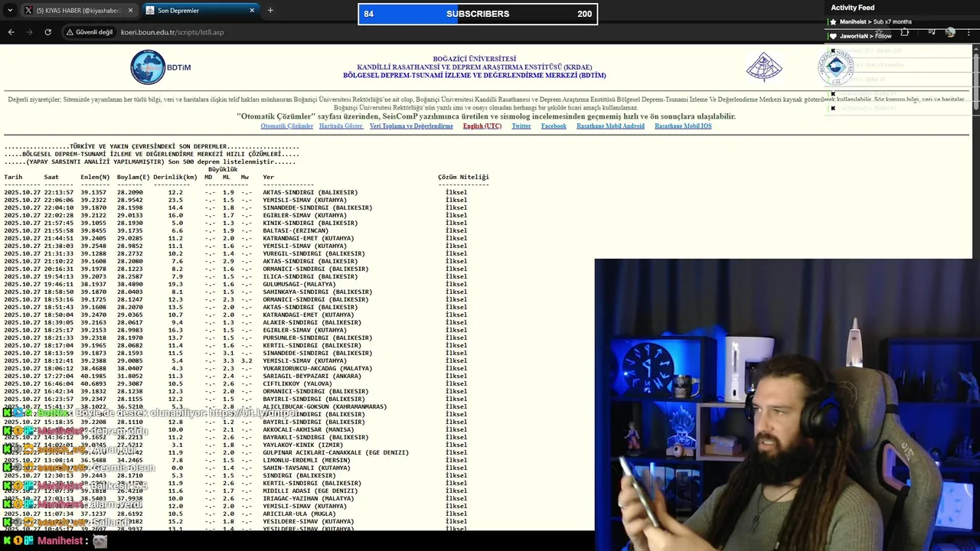Click the 'Güvenli değil' security warning chip
Image resolution: width=980 pixels, height=551 pixels.
90,32
